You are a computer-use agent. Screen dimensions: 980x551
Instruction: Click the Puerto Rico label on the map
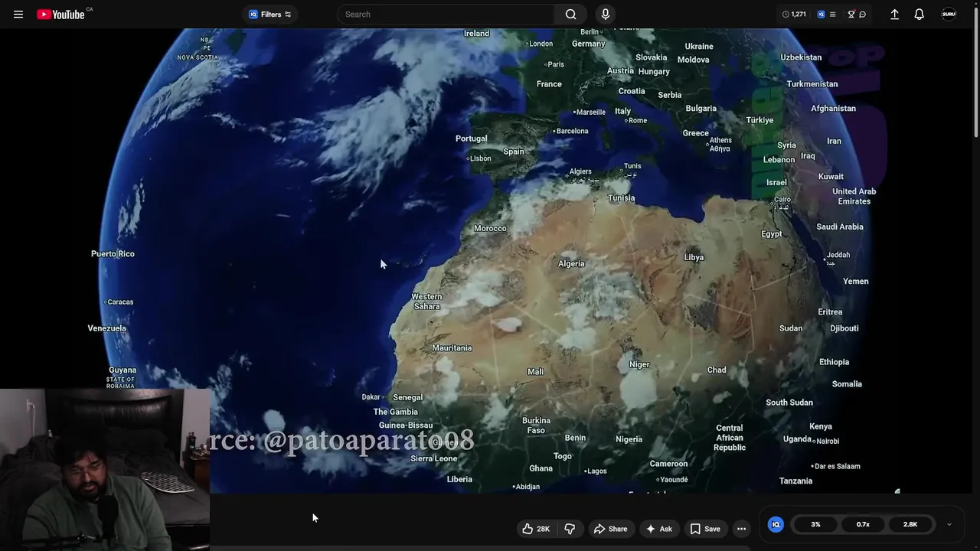(113, 253)
